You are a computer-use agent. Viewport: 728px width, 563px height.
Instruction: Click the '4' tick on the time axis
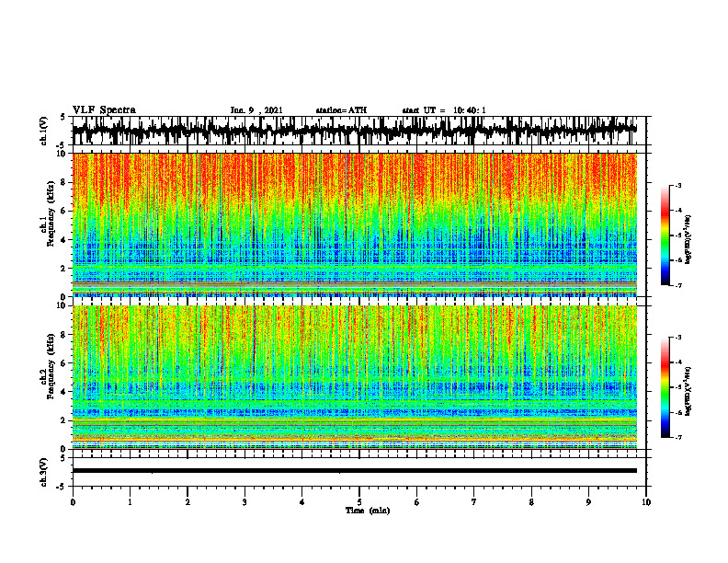[302, 502]
